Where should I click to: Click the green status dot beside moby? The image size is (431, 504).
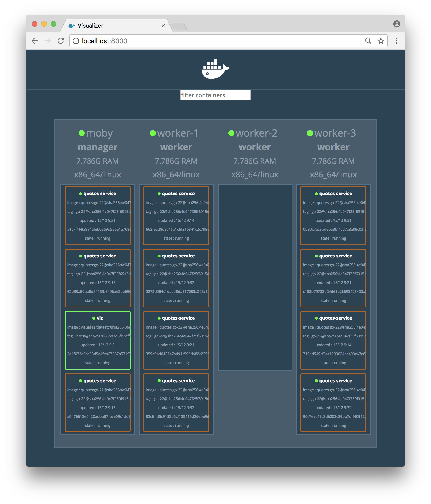[82, 133]
